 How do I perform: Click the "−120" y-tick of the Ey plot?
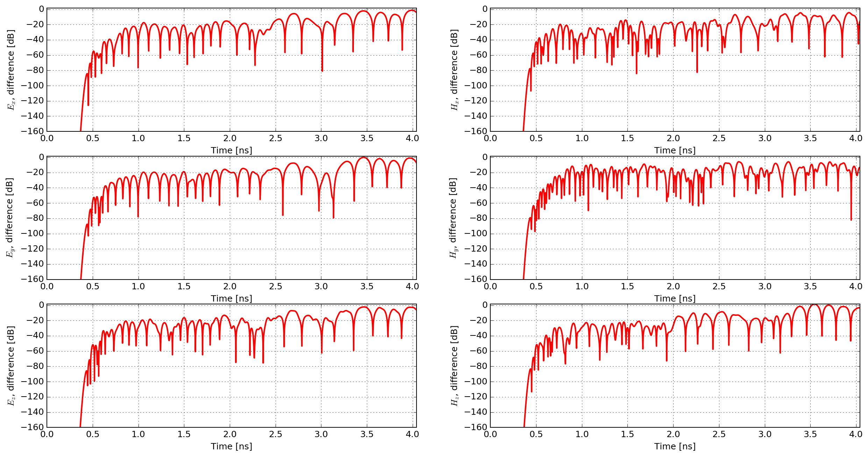(x=33, y=249)
